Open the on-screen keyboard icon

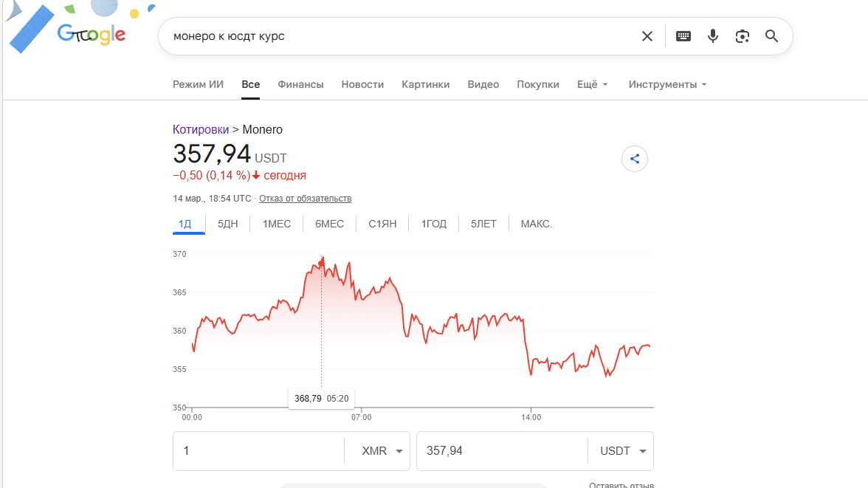click(x=683, y=35)
